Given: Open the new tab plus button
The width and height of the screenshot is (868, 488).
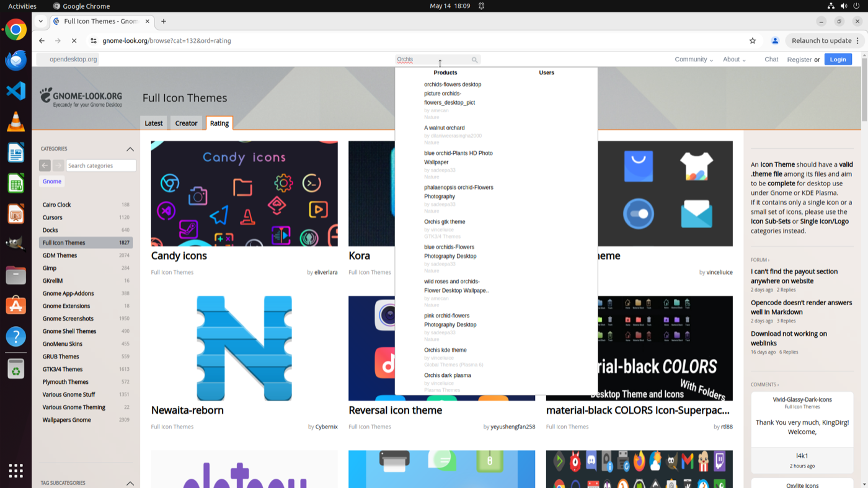Looking at the screenshot, I should 164,21.
